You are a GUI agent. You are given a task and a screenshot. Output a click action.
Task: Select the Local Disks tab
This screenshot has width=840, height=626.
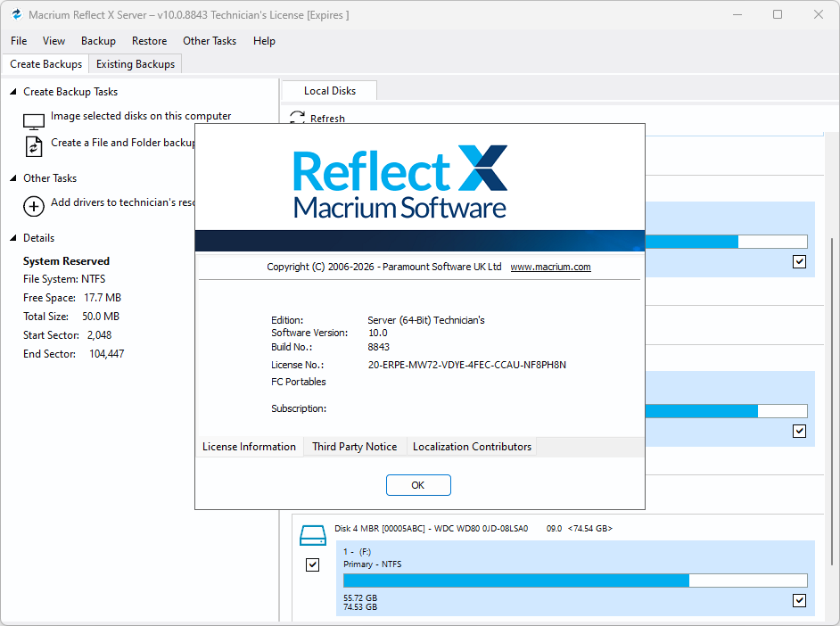(x=329, y=90)
